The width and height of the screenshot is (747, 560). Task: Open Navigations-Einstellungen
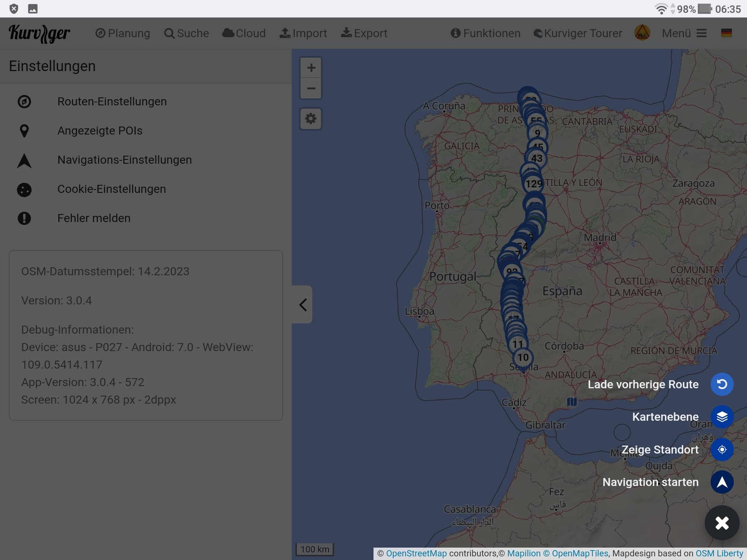coord(124,160)
